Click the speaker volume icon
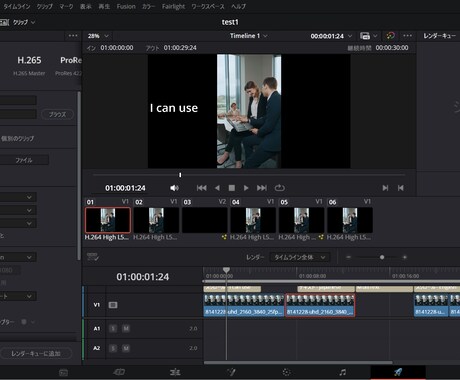This screenshot has width=460, height=380. (174, 188)
